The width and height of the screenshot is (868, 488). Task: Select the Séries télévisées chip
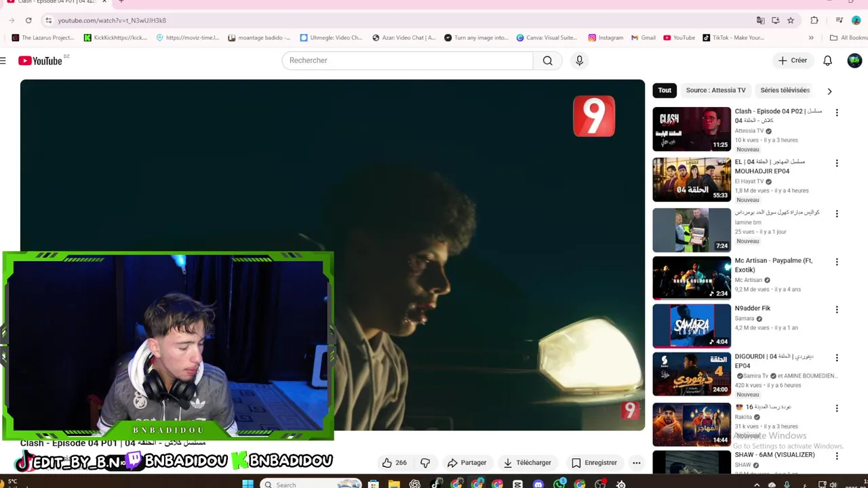[785, 90]
